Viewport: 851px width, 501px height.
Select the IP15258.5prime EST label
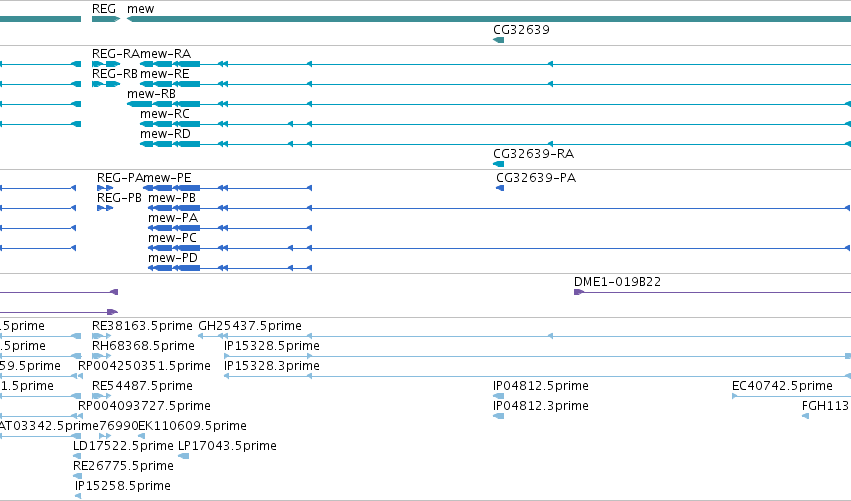pyautogui.click(x=123, y=486)
